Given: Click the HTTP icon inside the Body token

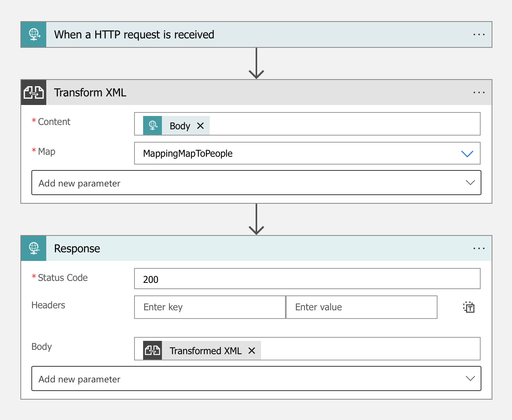Looking at the screenshot, I should (x=153, y=125).
